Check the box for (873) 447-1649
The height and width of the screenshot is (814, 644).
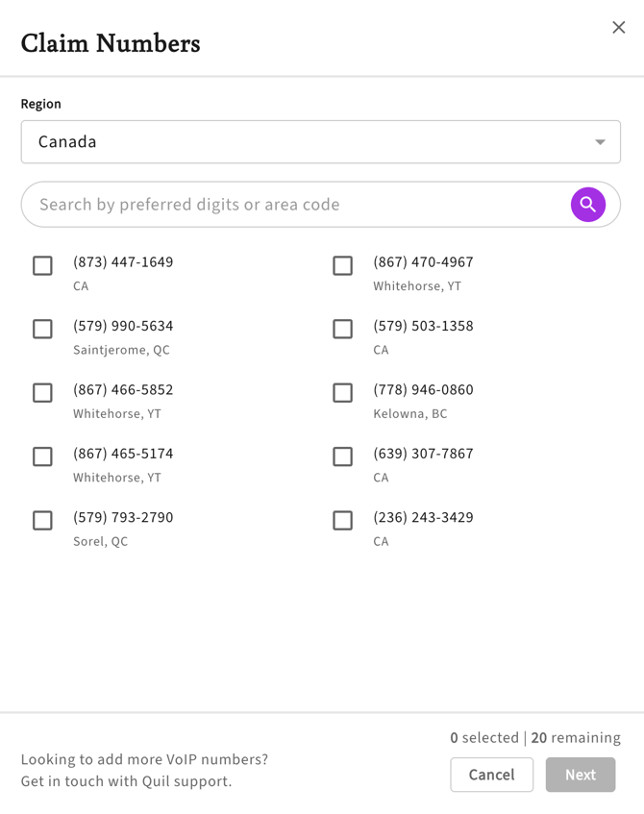[x=42, y=265]
